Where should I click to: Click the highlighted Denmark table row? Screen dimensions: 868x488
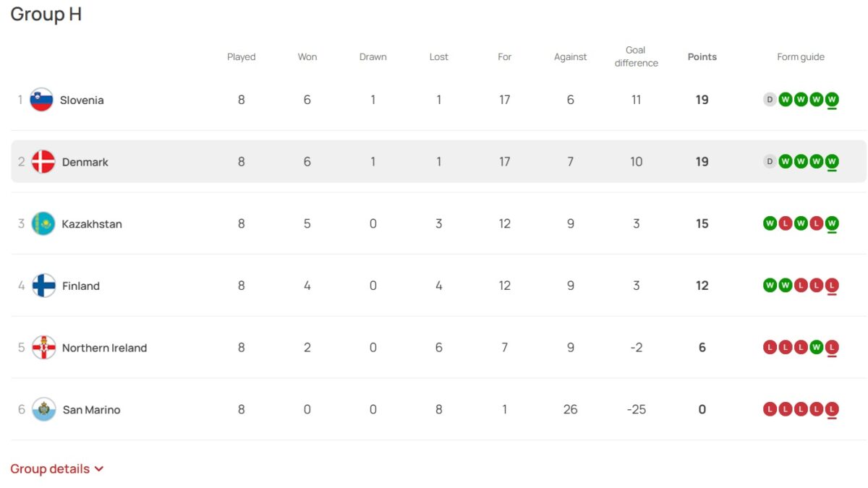[x=438, y=162]
